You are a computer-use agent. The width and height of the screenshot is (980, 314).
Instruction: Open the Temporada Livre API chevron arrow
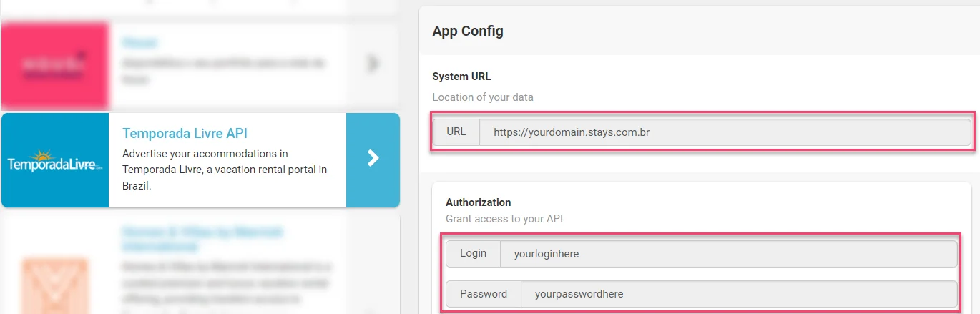373,159
